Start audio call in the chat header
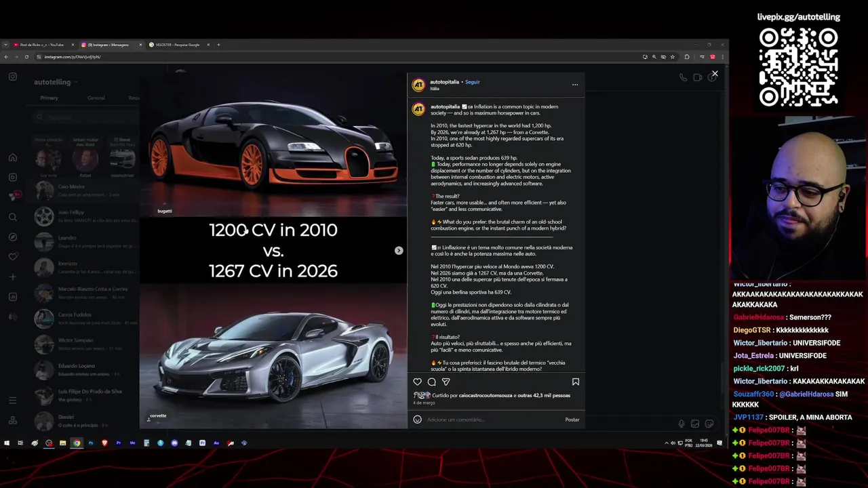 [x=683, y=77]
